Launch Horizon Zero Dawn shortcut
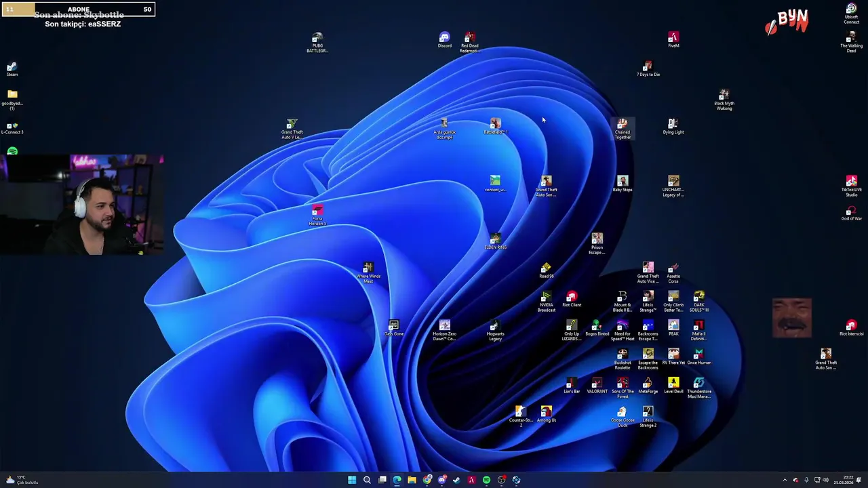This screenshot has width=868, height=488. 444,331
